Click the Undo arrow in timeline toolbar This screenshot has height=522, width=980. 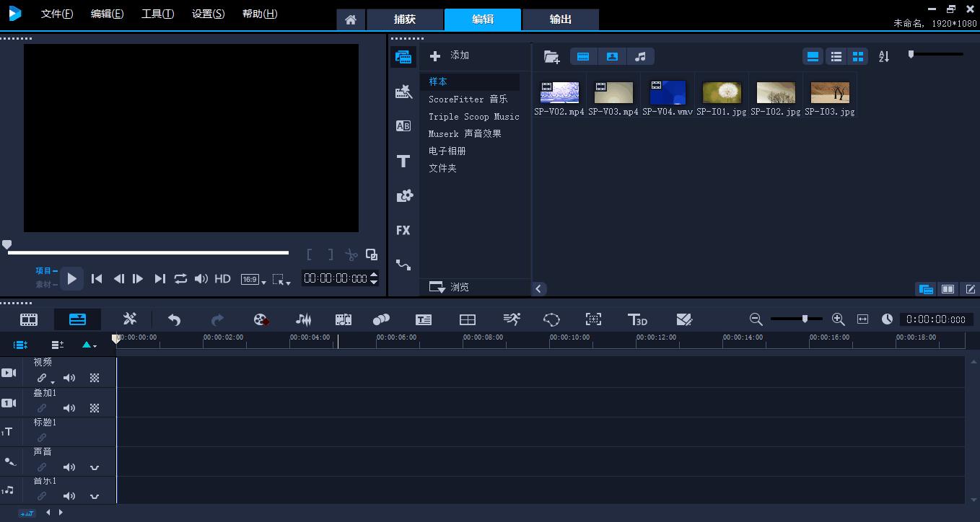point(174,319)
